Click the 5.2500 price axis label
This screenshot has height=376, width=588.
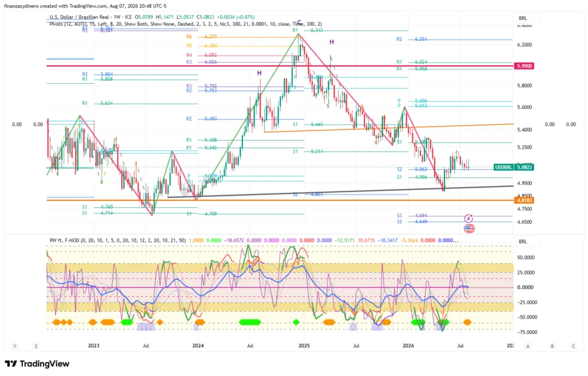point(524,148)
